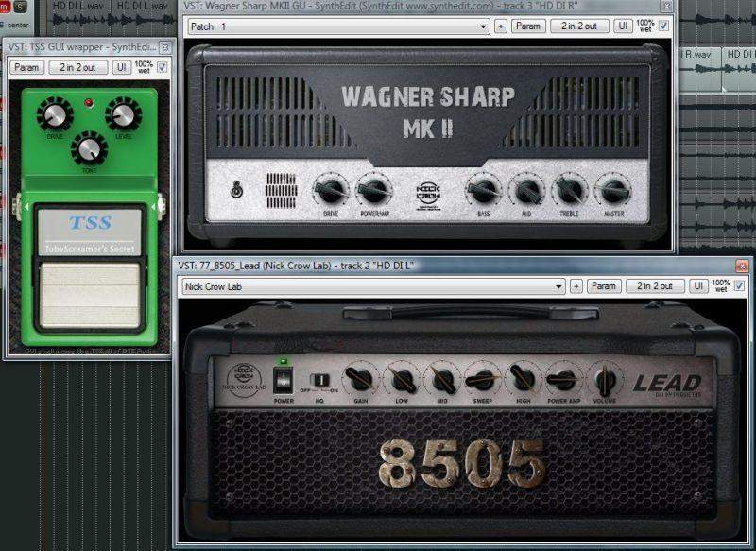Click Nick Crow Lab logo on 8505 amp
756x551 pixels.
click(x=244, y=379)
